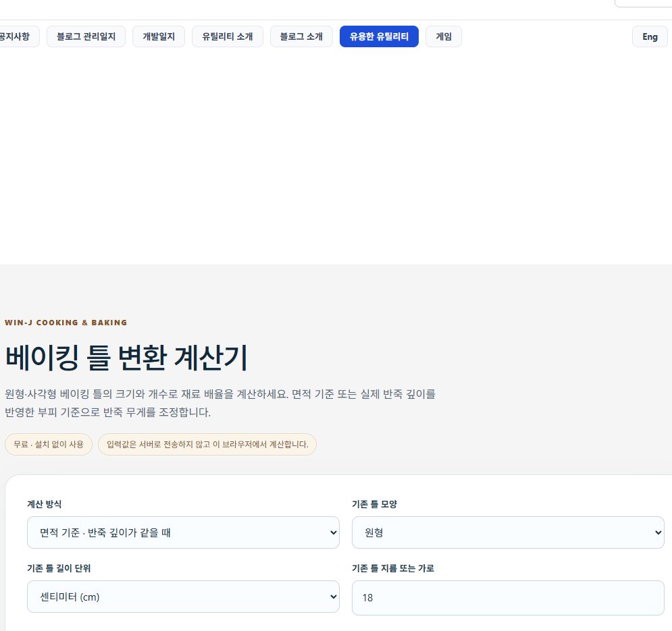
Task: Select the 유틸리티 소개 menu item
Action: (227, 36)
